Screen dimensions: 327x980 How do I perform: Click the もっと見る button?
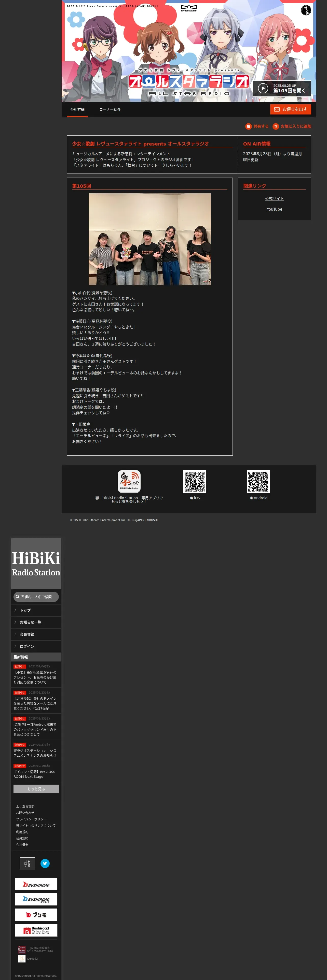(36, 789)
